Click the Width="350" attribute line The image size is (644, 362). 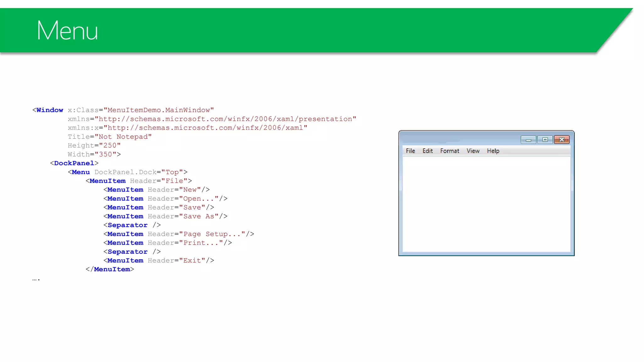(x=94, y=154)
